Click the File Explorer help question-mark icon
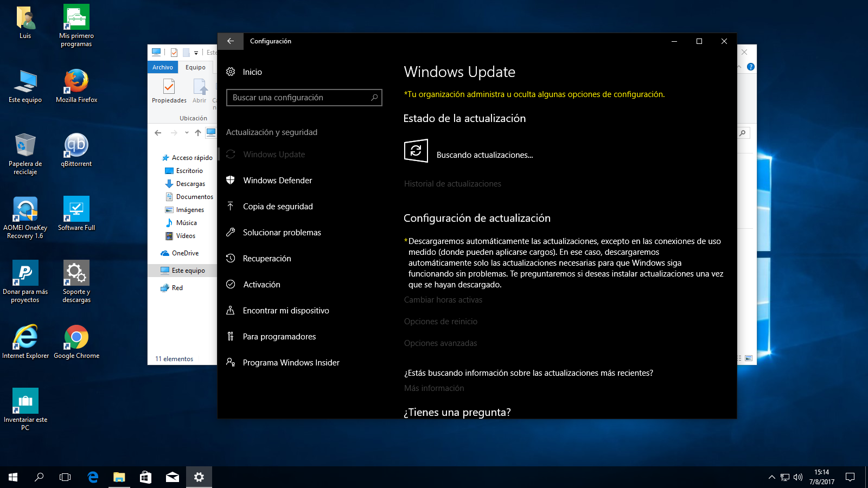 click(751, 67)
